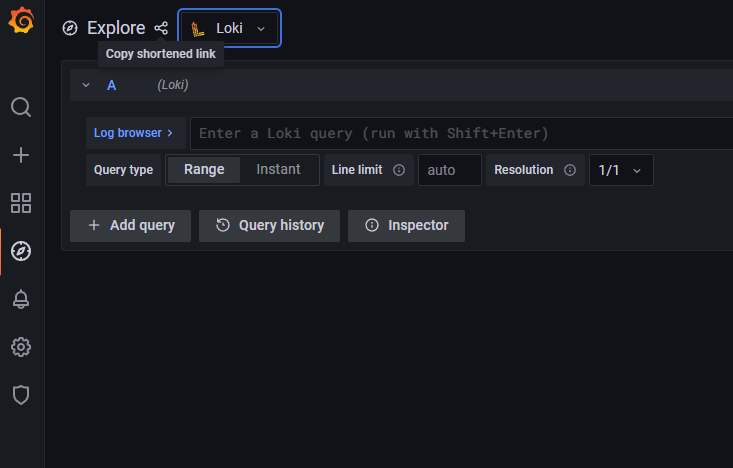Click the (Loki) data source label in row A

[x=173, y=85]
